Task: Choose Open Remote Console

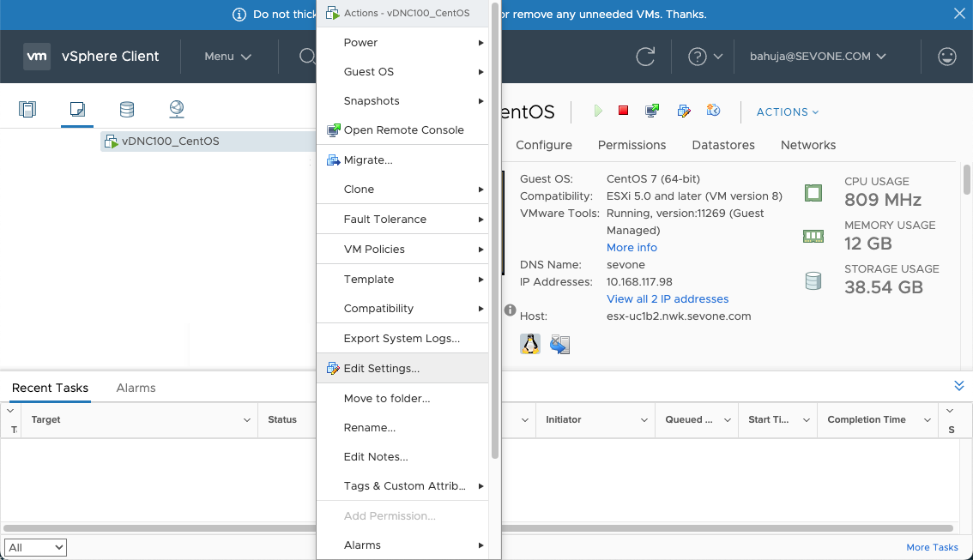Action: coord(402,129)
